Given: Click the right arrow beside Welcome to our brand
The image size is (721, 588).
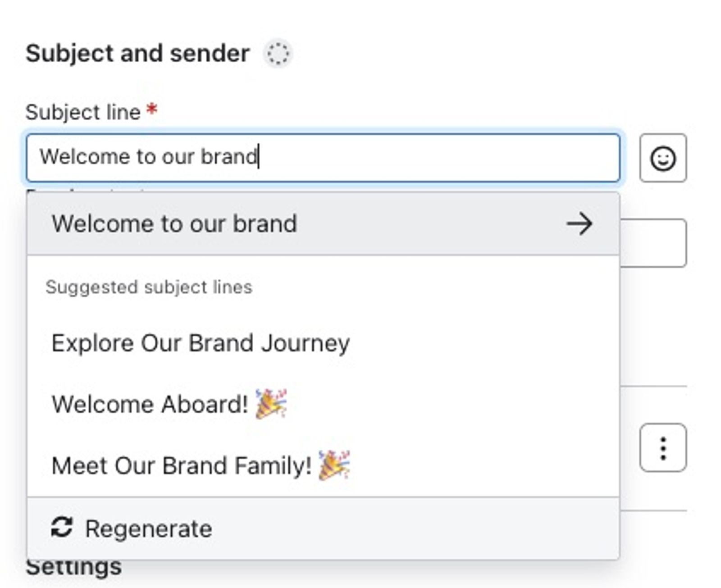Looking at the screenshot, I should pyautogui.click(x=579, y=223).
